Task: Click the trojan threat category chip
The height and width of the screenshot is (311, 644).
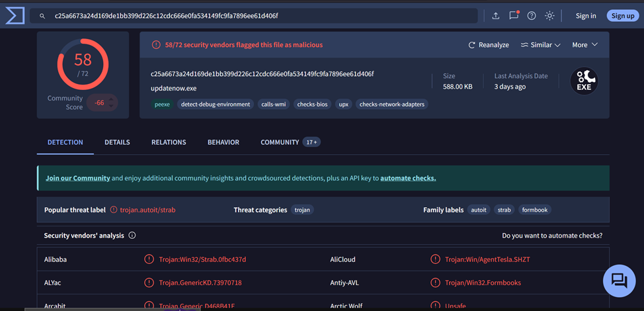Action: 302,210
